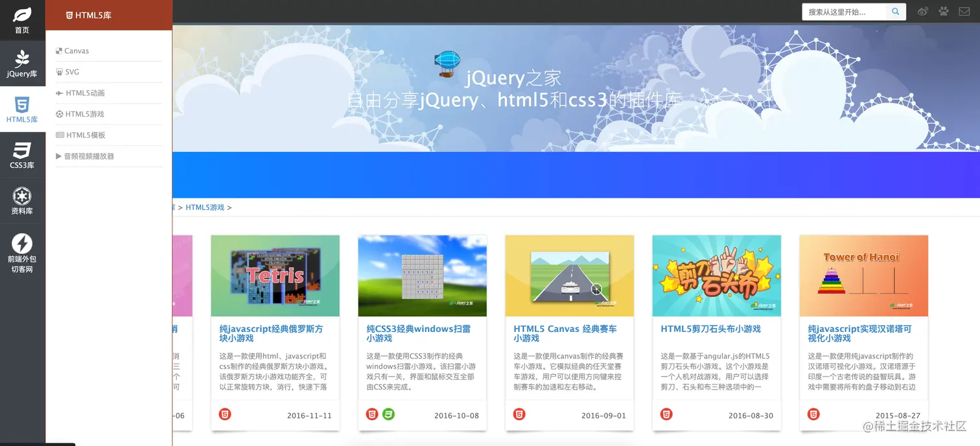
Task: Click date 2016-11-11 on Tetris card
Action: (x=309, y=416)
